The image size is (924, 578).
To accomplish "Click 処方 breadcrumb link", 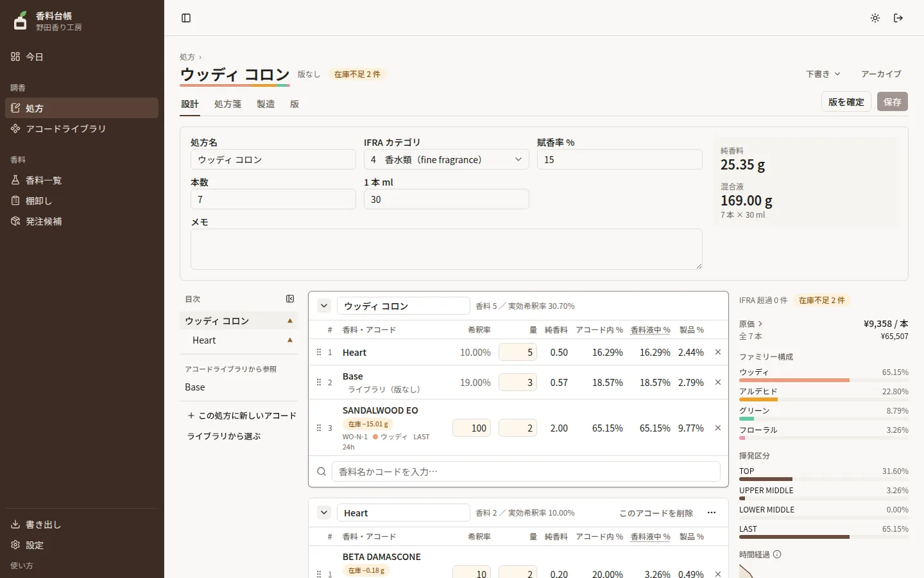I will [187, 57].
